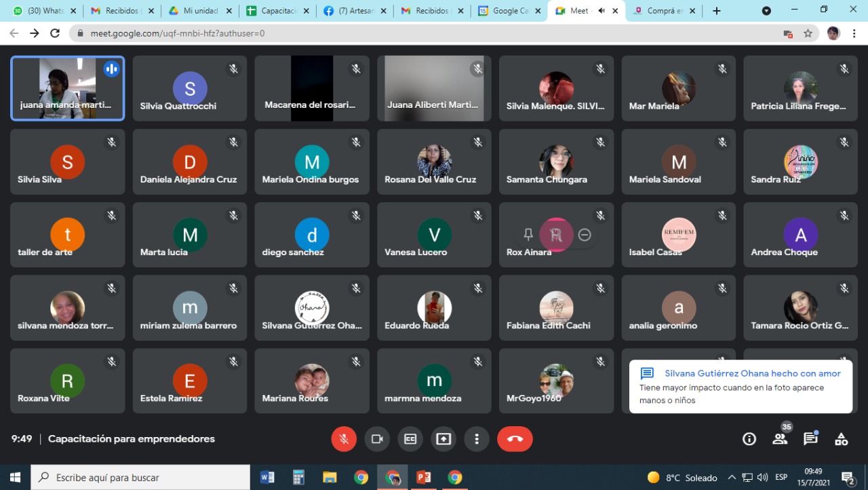
Task: Pin Rox Ainara's tile
Action: pyautogui.click(x=528, y=235)
